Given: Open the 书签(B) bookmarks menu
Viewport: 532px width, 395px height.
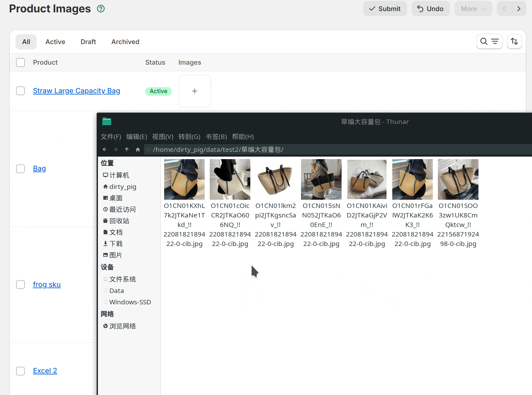Looking at the screenshot, I should [x=216, y=137].
